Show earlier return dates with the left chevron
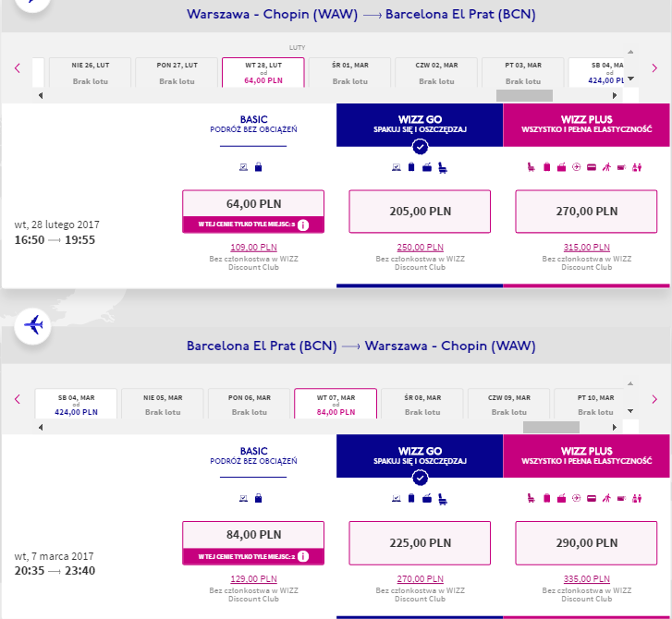This screenshot has width=672, height=619. 18,399
